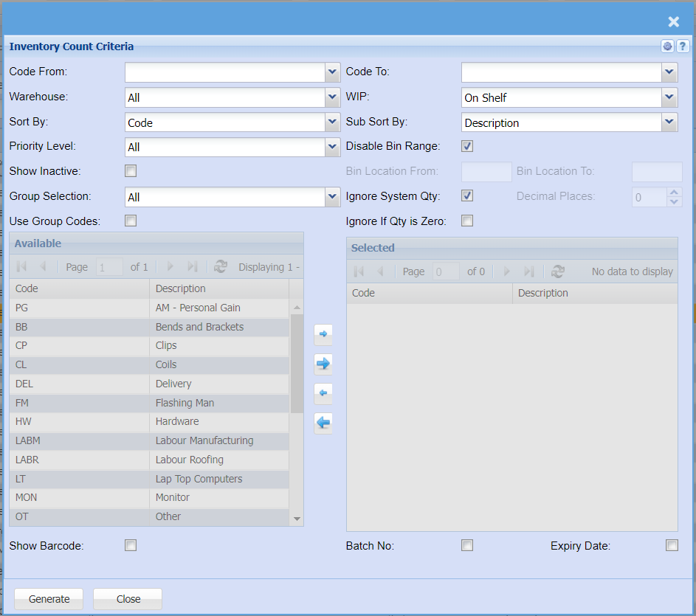
Task: Click the move all right large arrow
Action: tap(323, 363)
